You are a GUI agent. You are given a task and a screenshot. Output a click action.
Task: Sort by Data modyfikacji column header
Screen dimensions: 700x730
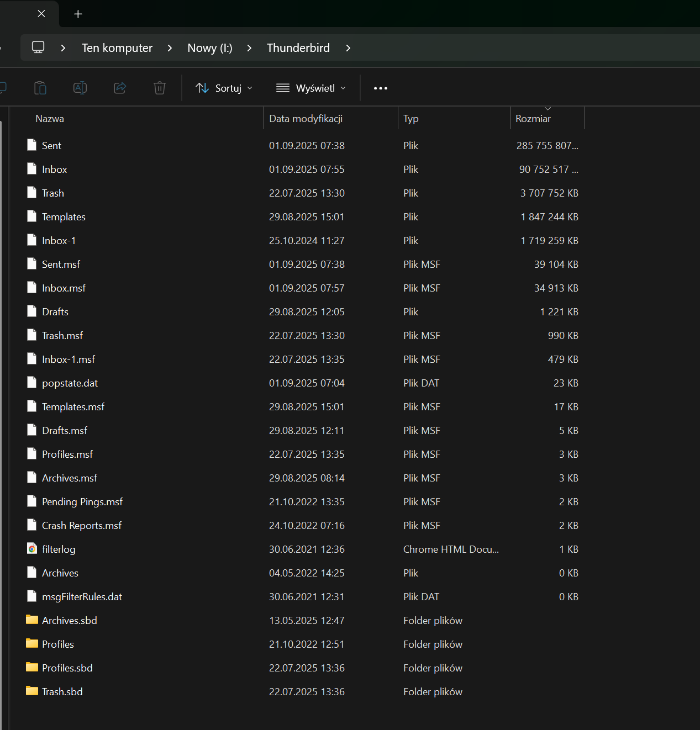point(306,119)
